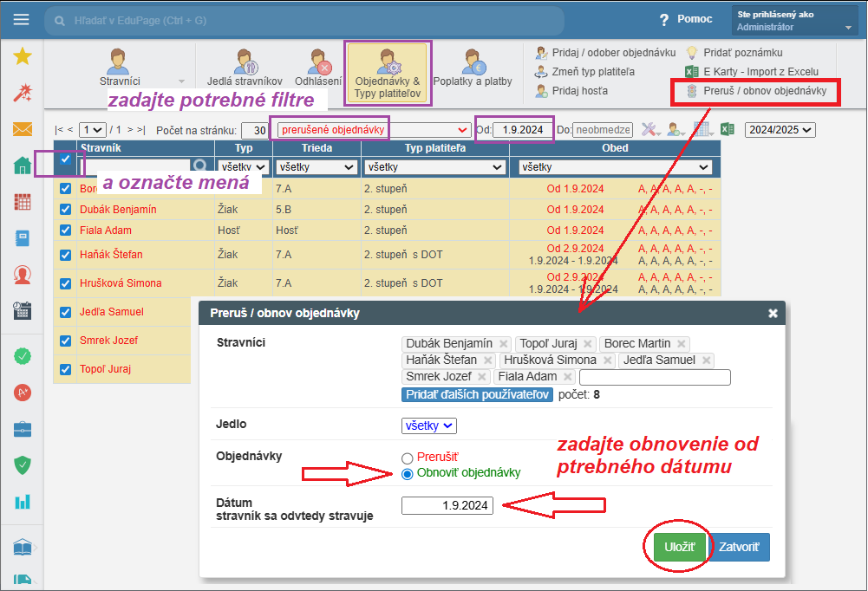This screenshot has height=591, width=868.
Task: Open the orange envelope messages sidebar icon
Action: tap(22, 130)
